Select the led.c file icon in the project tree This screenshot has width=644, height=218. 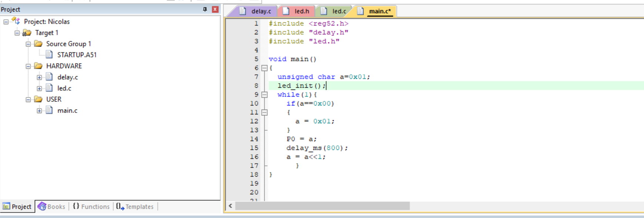tap(49, 88)
